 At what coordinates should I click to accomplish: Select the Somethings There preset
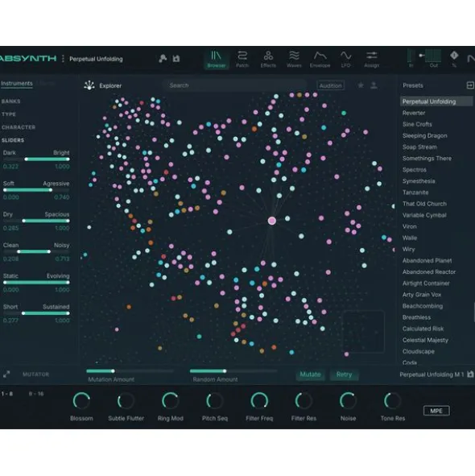tap(427, 159)
